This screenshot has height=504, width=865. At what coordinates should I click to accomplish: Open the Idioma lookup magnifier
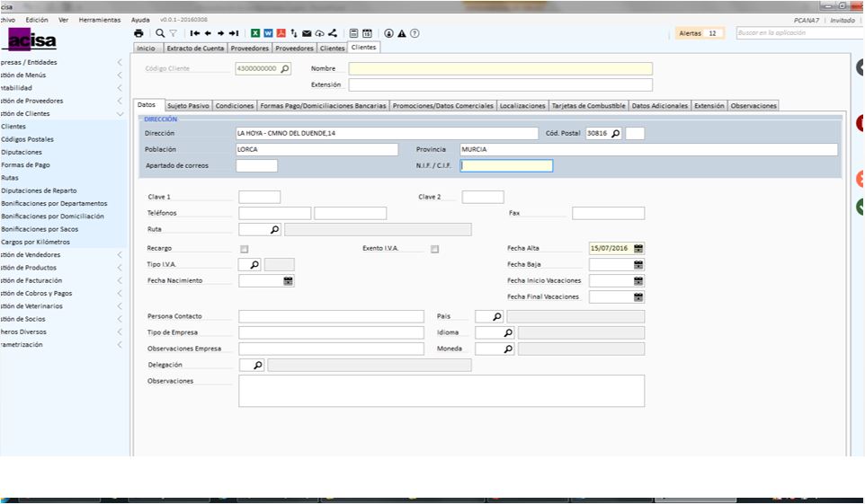click(x=508, y=332)
